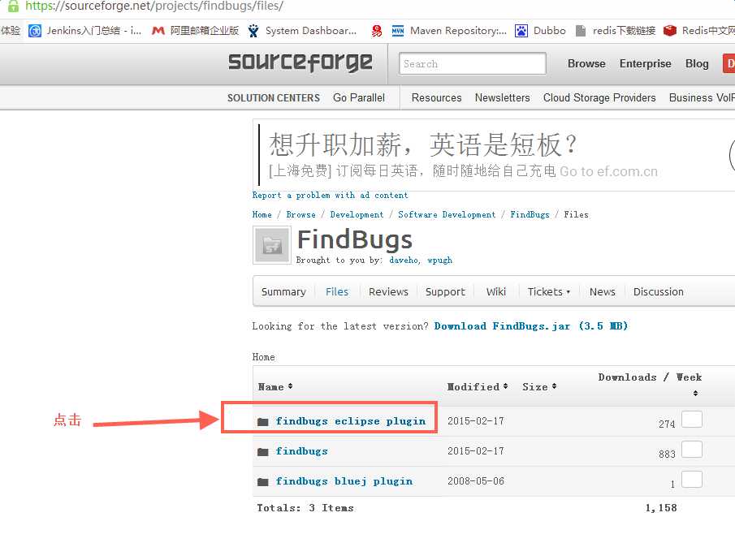Click the red button next to Blog
735x560 pixels.
pyautogui.click(x=729, y=63)
